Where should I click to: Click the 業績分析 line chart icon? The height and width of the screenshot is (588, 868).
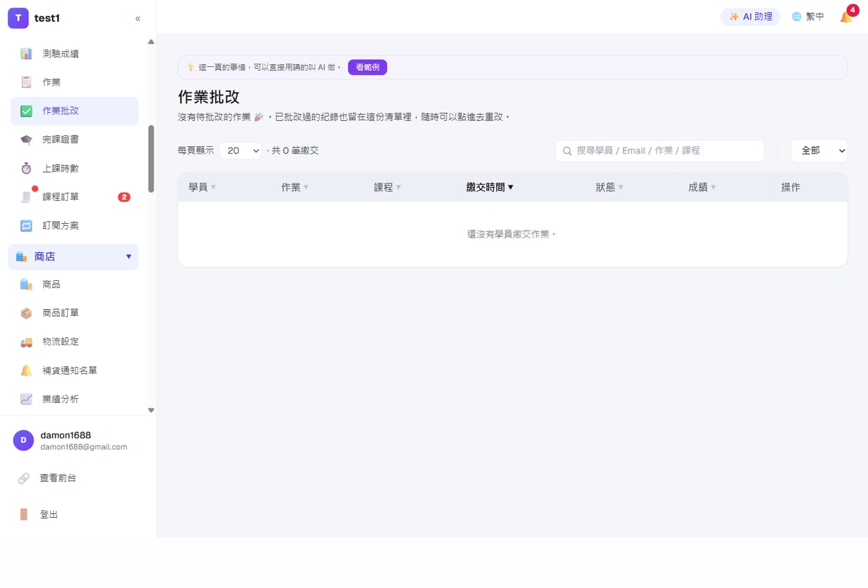26,399
